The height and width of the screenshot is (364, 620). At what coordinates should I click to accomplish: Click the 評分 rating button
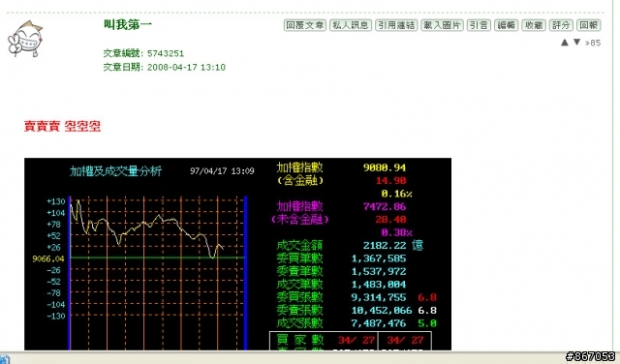point(561,25)
